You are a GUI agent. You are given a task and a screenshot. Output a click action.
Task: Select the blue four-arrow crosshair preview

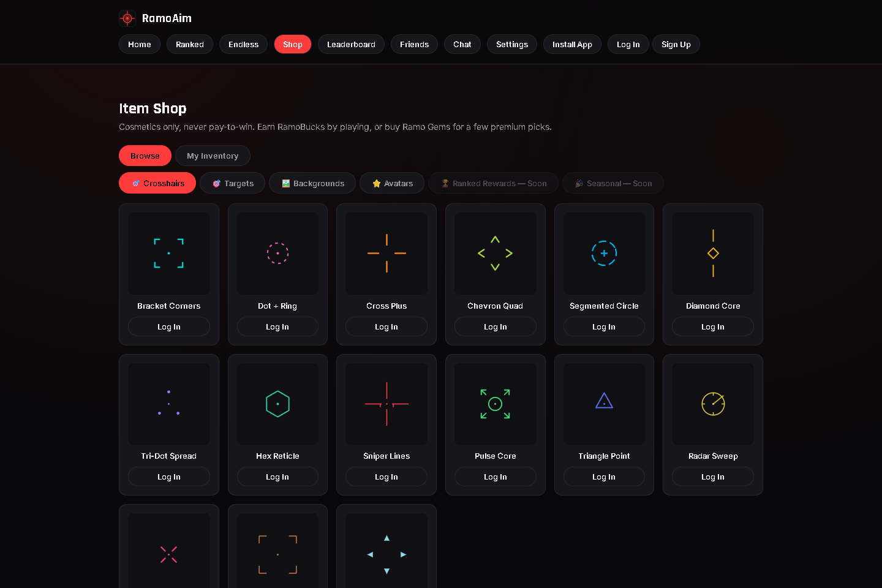click(x=386, y=551)
